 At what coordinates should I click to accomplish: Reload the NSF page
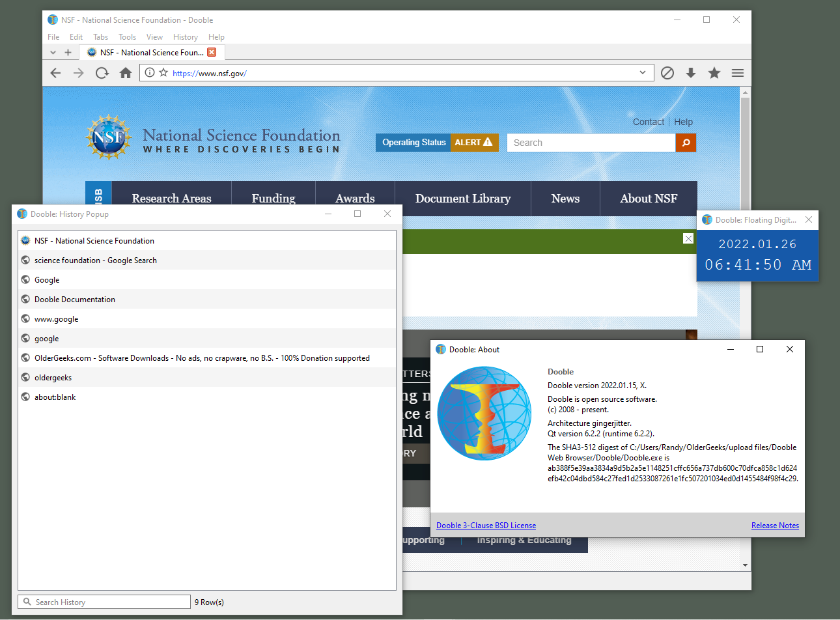pos(102,73)
